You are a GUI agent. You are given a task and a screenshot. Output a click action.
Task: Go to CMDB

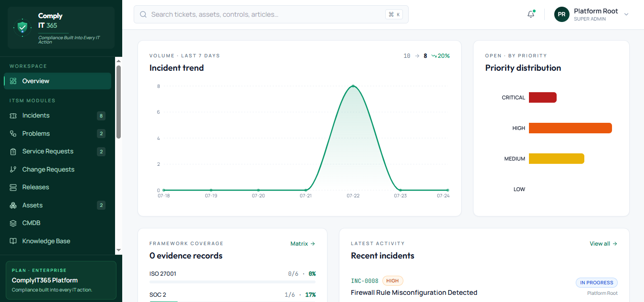click(x=57, y=223)
